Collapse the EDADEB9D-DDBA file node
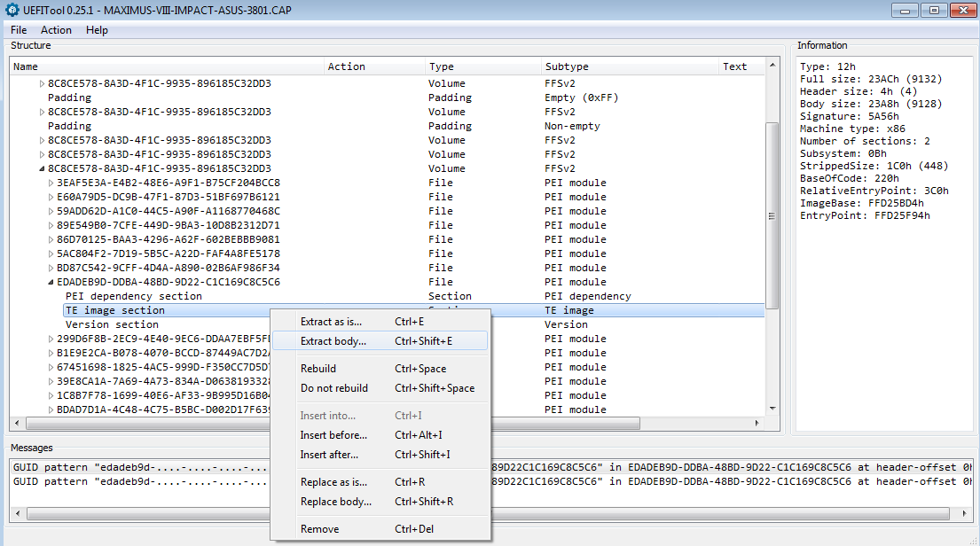This screenshot has width=980, height=546. 51,283
